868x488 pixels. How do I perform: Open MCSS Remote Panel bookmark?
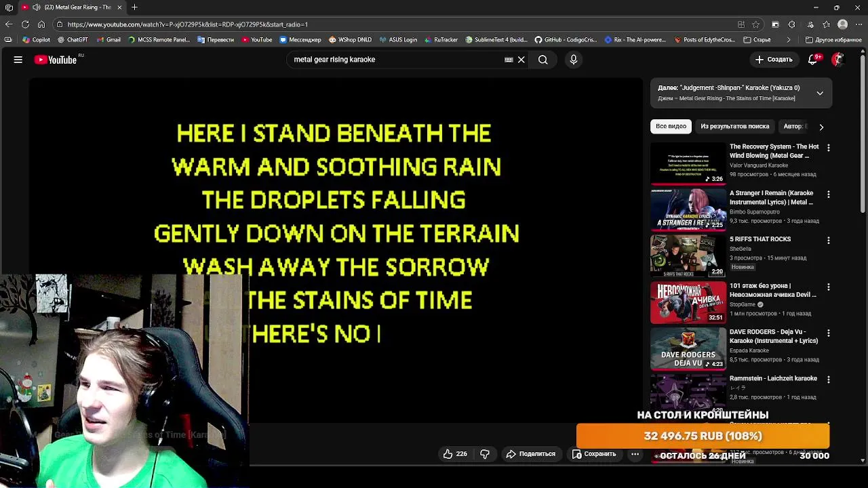coord(158,40)
